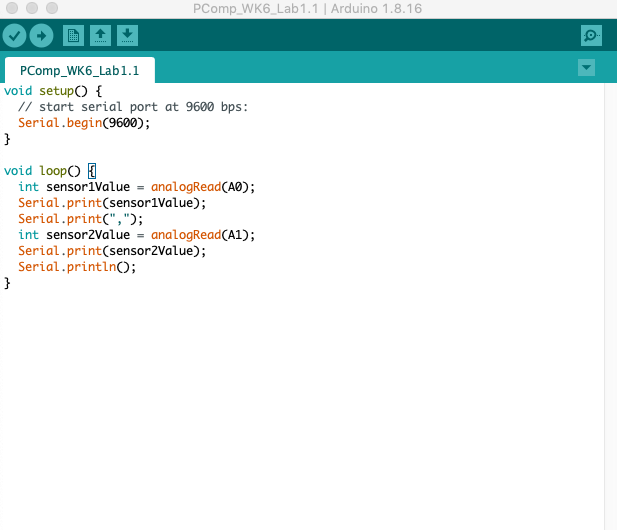Maximize the Arduino window

50,9
